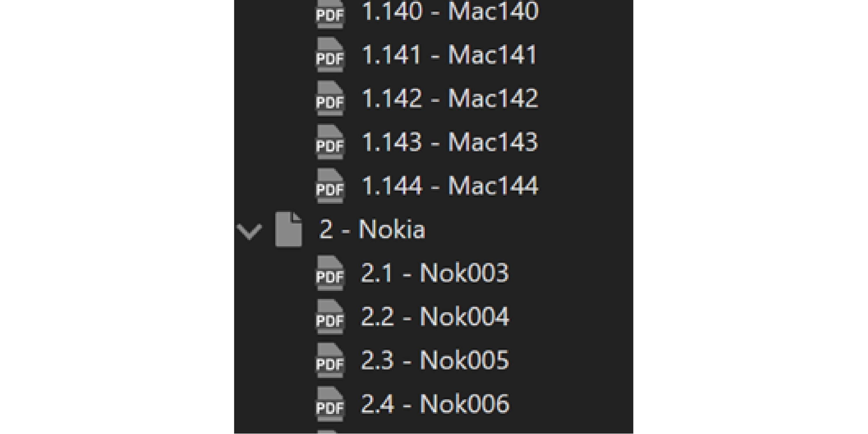
Task: Click the document icon for 2 - Nokia
Action: click(288, 229)
